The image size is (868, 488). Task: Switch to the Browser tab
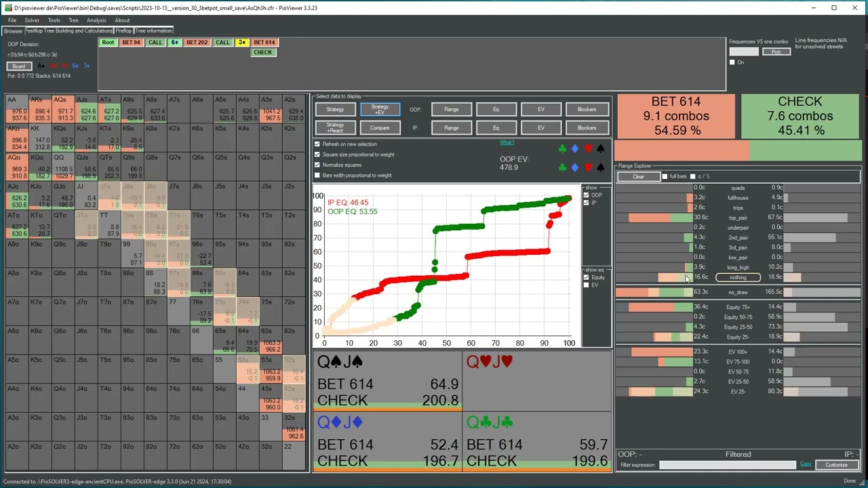13,31
